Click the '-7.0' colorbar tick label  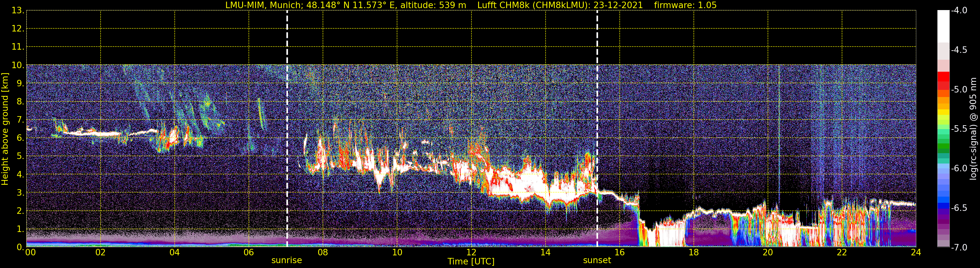[959, 248]
